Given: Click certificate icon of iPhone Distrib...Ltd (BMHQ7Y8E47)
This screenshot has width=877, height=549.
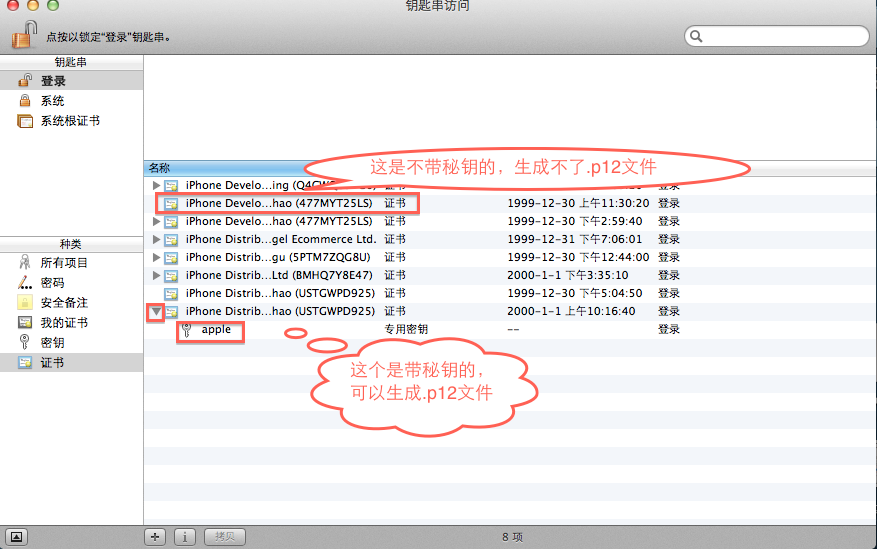Looking at the screenshot, I should click(171, 275).
